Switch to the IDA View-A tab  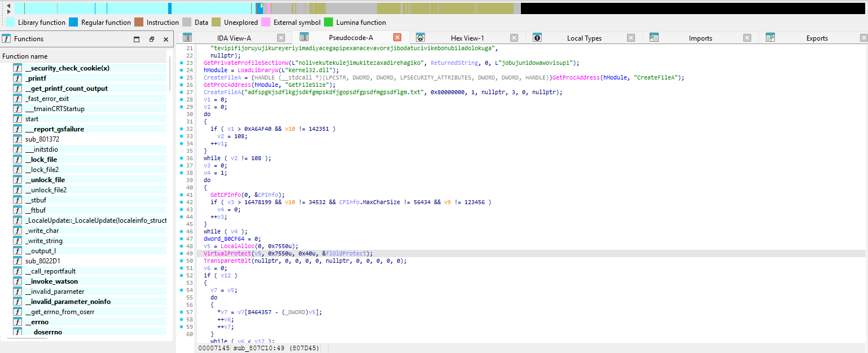(233, 38)
